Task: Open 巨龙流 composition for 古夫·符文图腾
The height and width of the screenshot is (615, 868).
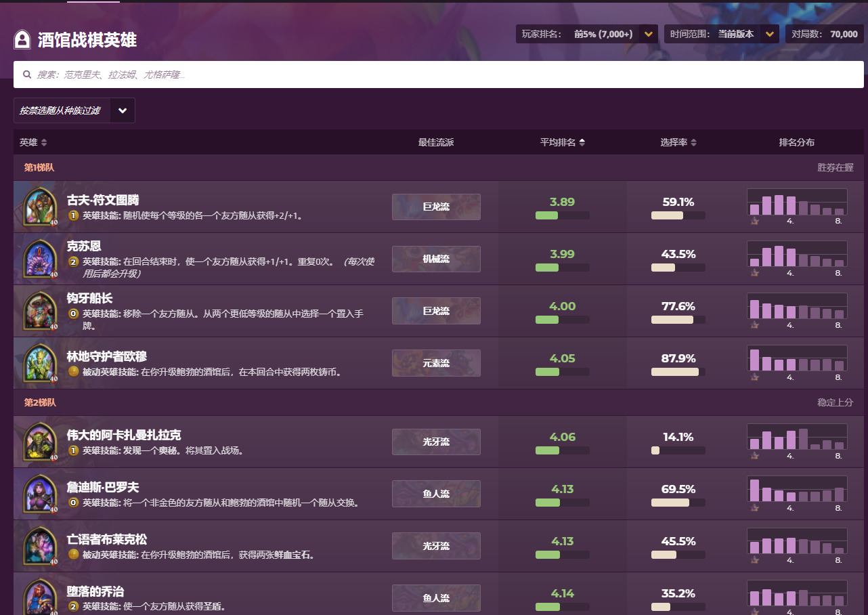Action: pyautogui.click(x=436, y=207)
